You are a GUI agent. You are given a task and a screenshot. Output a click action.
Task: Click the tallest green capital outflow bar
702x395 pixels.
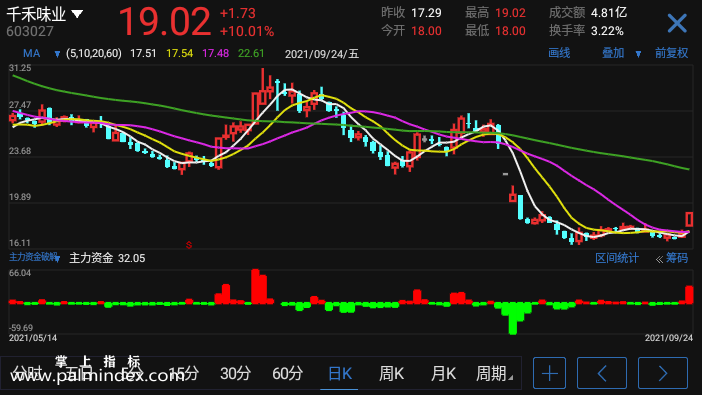[513, 318]
